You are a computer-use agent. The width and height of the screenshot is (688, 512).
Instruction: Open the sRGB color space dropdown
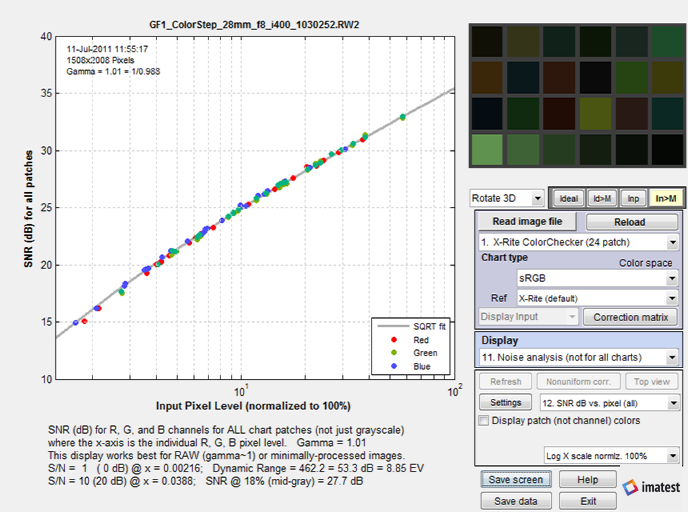598,278
